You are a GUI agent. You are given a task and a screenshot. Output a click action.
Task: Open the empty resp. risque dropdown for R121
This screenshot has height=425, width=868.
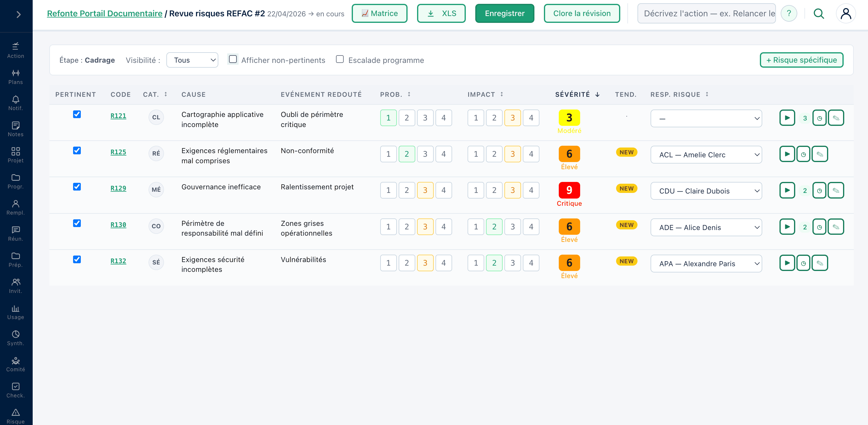tap(706, 118)
